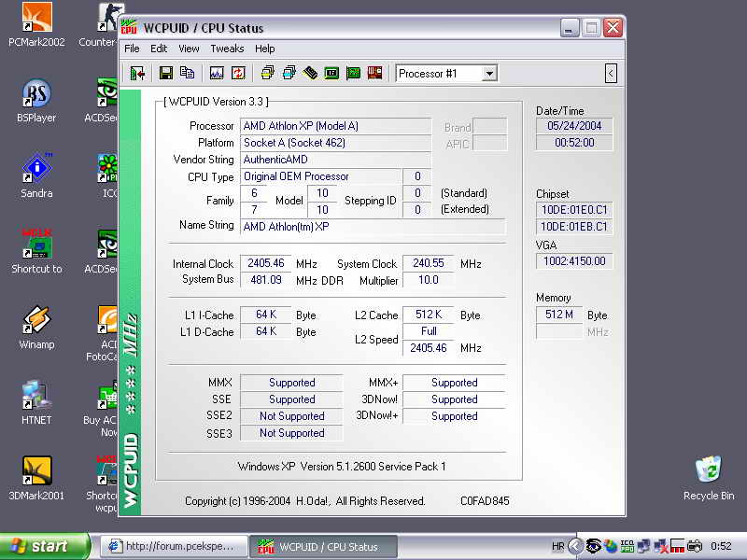Click the floppy disk save icon
747x560 pixels.
coord(165,73)
